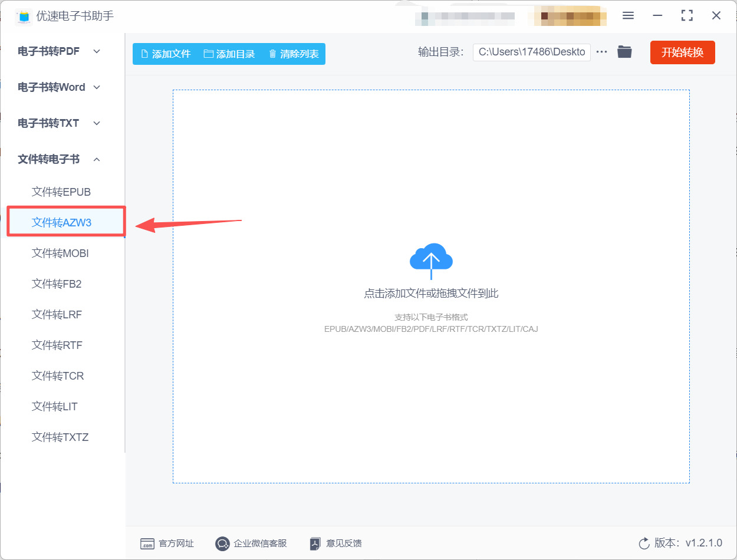Select 文件转TCR menu item

click(58, 375)
